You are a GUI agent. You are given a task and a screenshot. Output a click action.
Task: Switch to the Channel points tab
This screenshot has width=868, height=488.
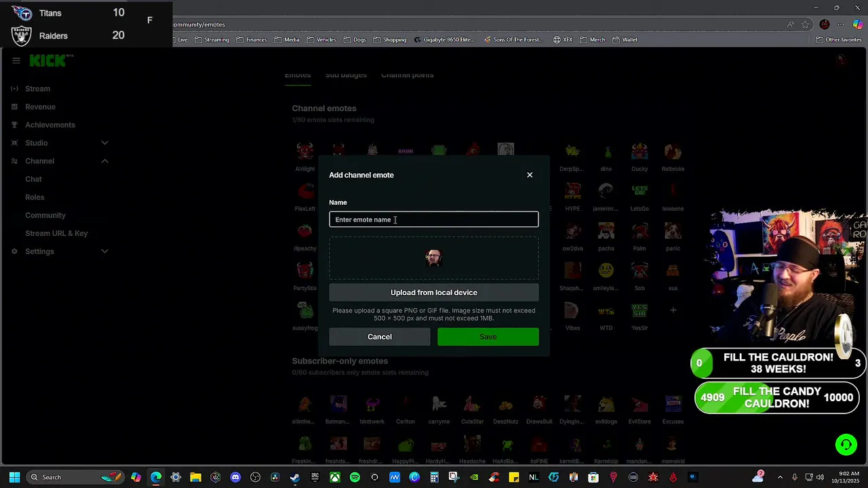tap(407, 75)
